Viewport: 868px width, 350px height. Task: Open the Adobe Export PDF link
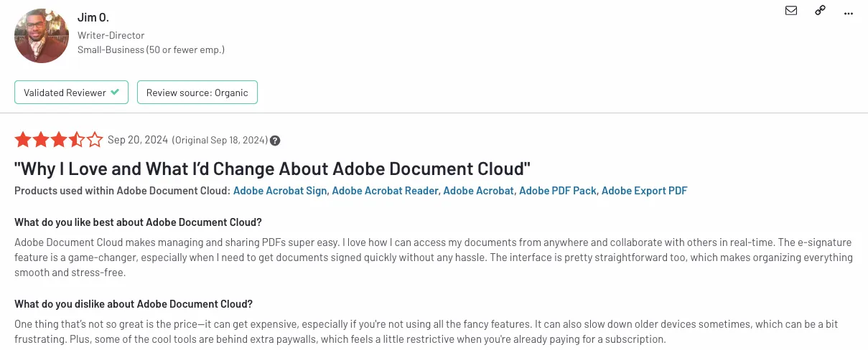pos(644,191)
